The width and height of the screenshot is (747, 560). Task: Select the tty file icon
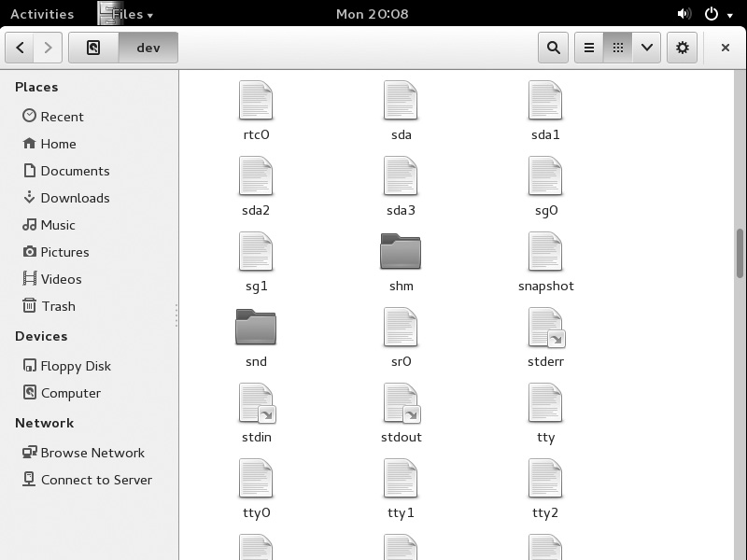coord(545,404)
